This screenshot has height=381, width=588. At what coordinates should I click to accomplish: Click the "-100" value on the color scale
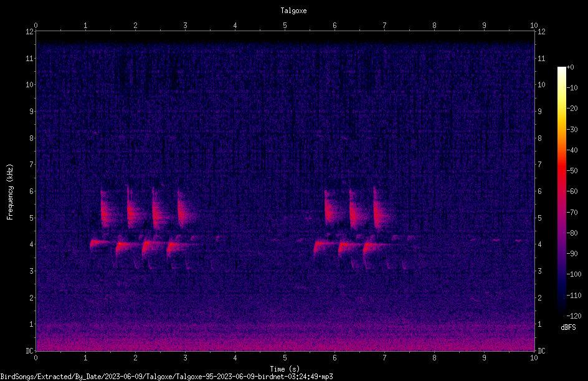[574, 274]
